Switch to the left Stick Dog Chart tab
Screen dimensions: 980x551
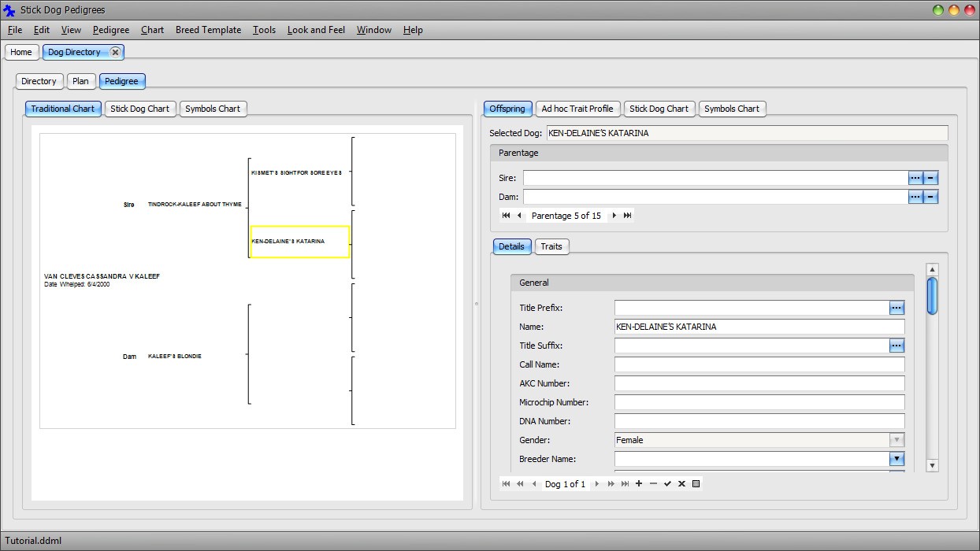[x=139, y=109]
